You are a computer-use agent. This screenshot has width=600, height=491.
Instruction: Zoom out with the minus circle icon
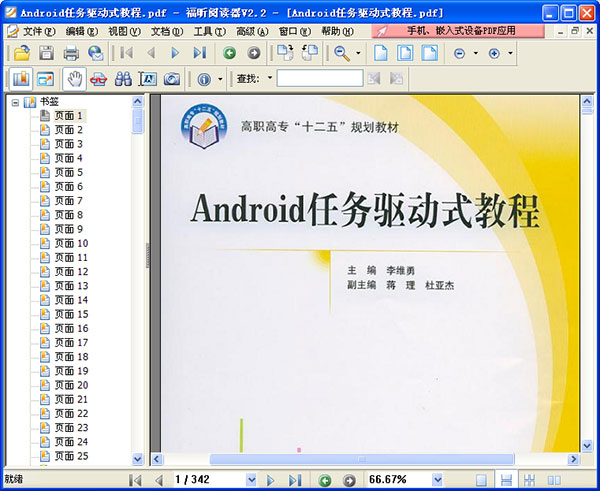pyautogui.click(x=459, y=53)
